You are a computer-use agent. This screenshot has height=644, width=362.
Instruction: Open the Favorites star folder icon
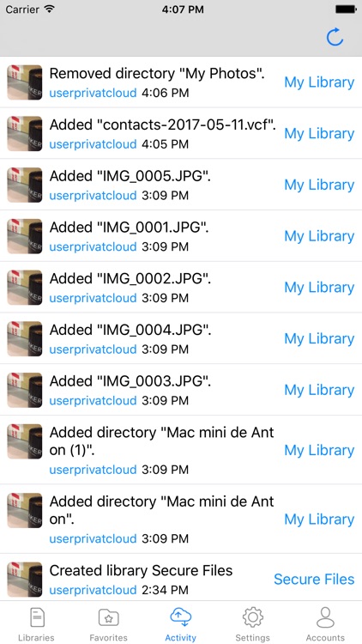click(108, 617)
